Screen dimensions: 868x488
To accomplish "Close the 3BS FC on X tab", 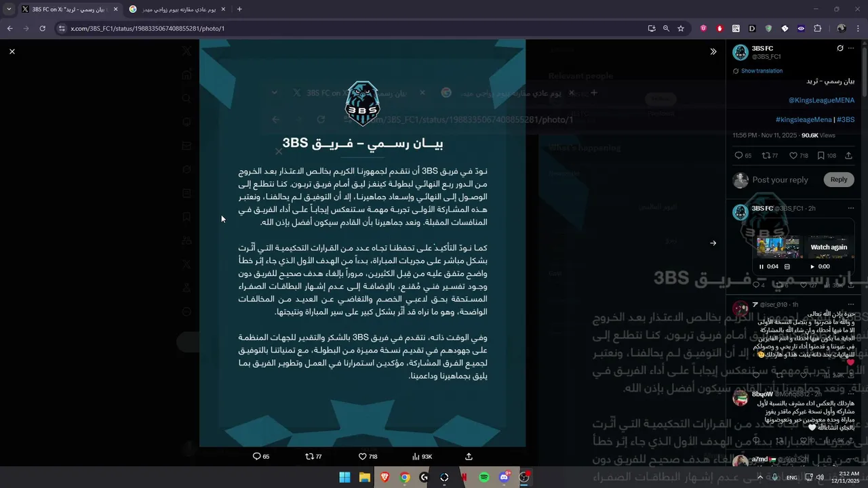I will click(115, 9).
